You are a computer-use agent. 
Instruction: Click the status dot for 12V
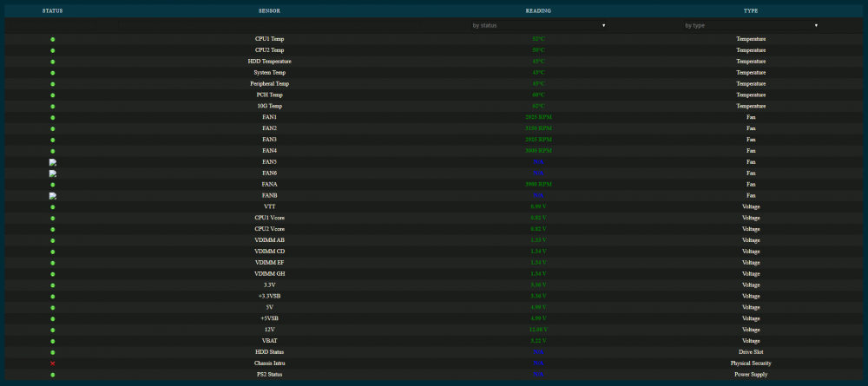point(53,330)
